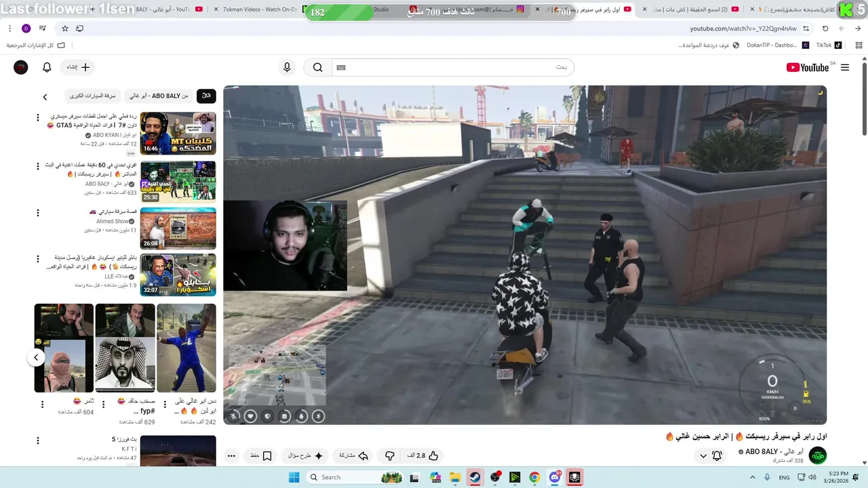Click the Share (مشاركة) button

[x=354, y=455]
